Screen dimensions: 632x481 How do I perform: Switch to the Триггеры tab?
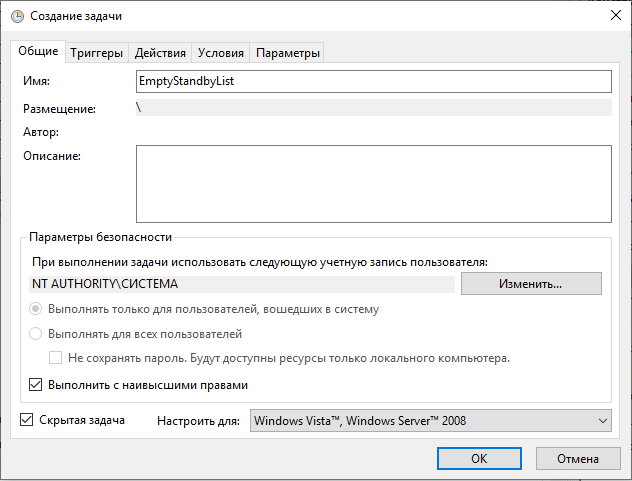[97, 53]
